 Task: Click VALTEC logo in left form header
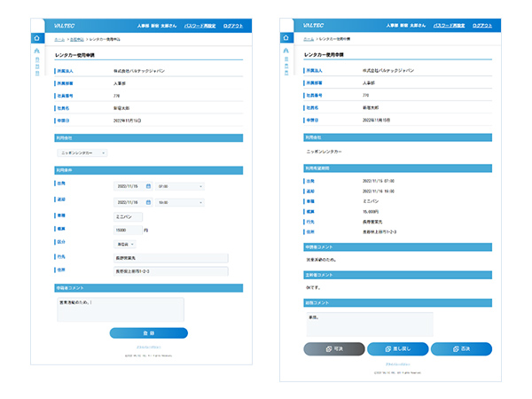[65, 26]
